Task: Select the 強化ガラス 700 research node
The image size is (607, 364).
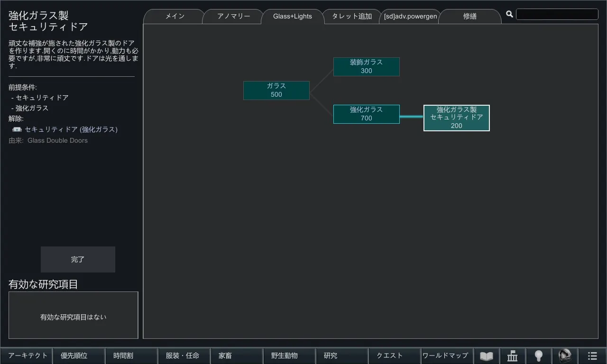Action: pyautogui.click(x=366, y=114)
